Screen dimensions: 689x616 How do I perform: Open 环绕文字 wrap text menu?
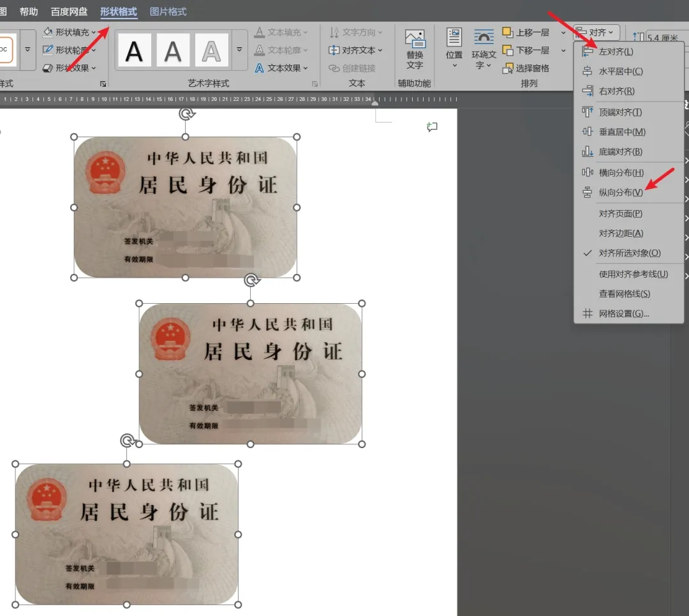click(484, 49)
